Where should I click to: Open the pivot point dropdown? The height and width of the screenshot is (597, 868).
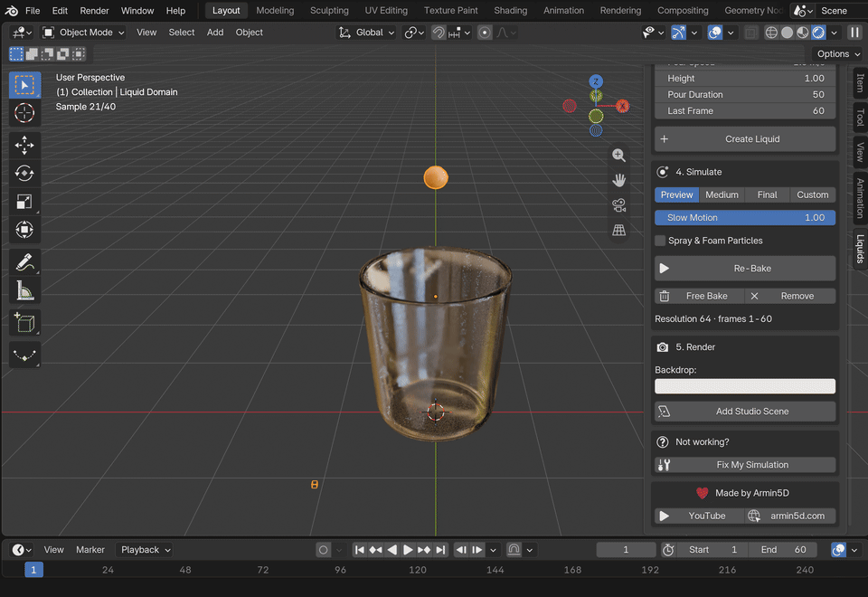(414, 33)
